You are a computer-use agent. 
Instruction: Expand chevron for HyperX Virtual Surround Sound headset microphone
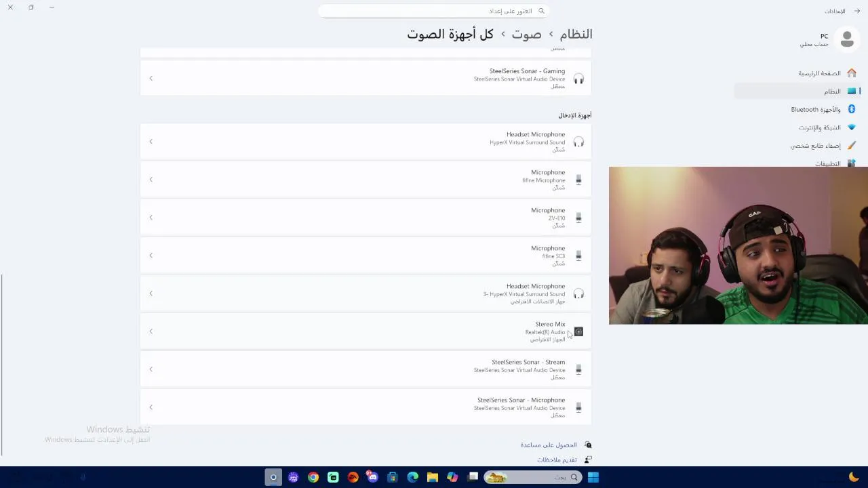(151, 142)
